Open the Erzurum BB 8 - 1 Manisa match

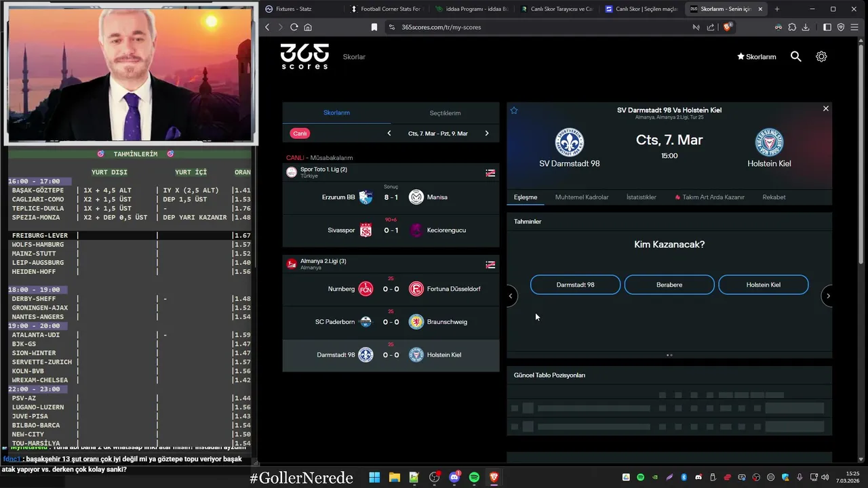click(x=391, y=197)
